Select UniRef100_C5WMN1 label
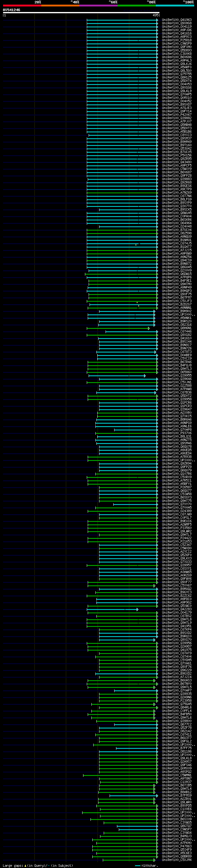197x868 pixels. click(177, 775)
